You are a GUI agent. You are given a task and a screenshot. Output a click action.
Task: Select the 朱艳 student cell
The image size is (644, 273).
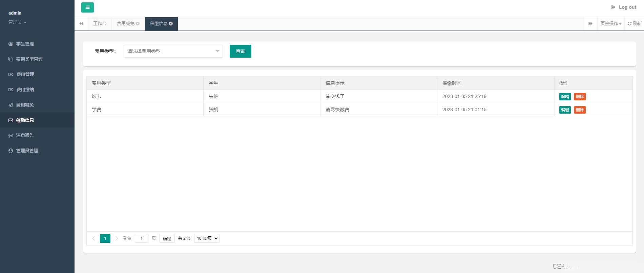262,96
